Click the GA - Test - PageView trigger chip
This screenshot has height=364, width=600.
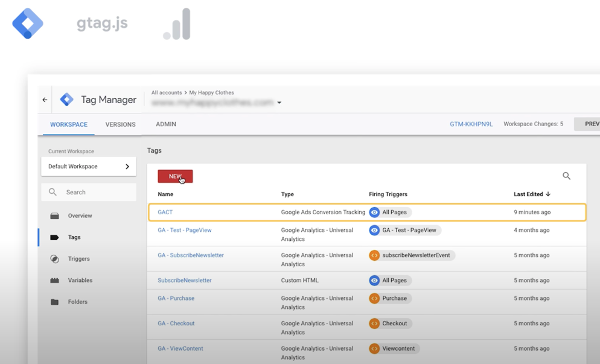tap(405, 230)
